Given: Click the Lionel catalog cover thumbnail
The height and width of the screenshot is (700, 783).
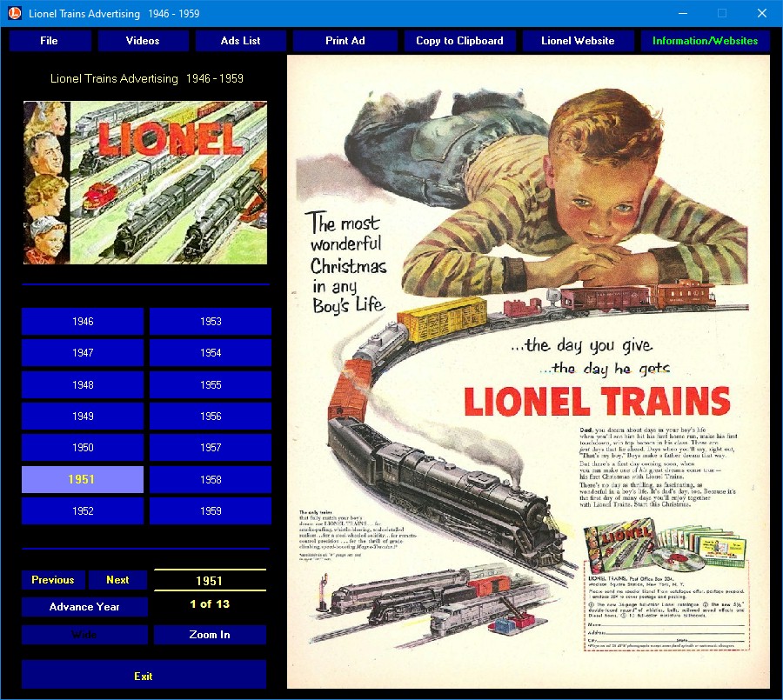Looking at the screenshot, I should point(145,183).
